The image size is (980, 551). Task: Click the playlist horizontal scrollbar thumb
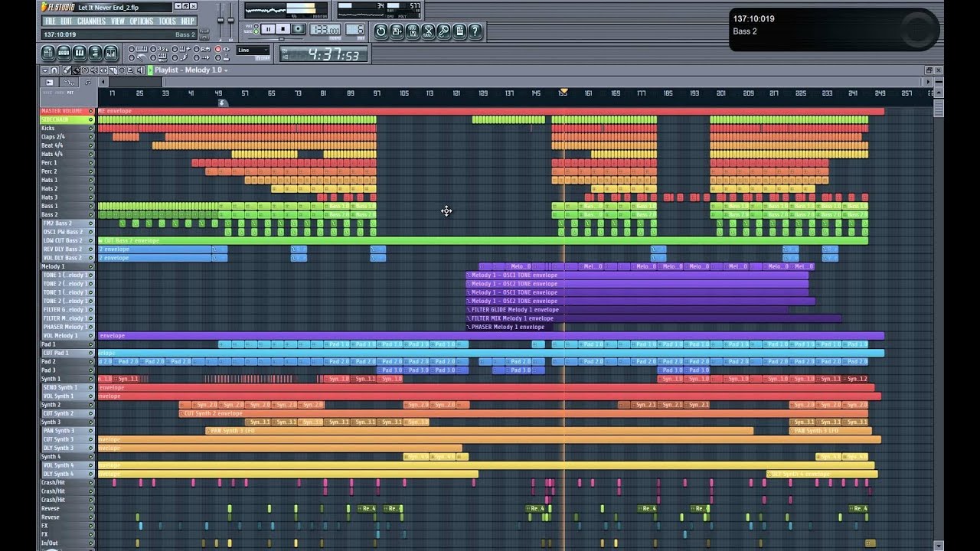(x=544, y=82)
